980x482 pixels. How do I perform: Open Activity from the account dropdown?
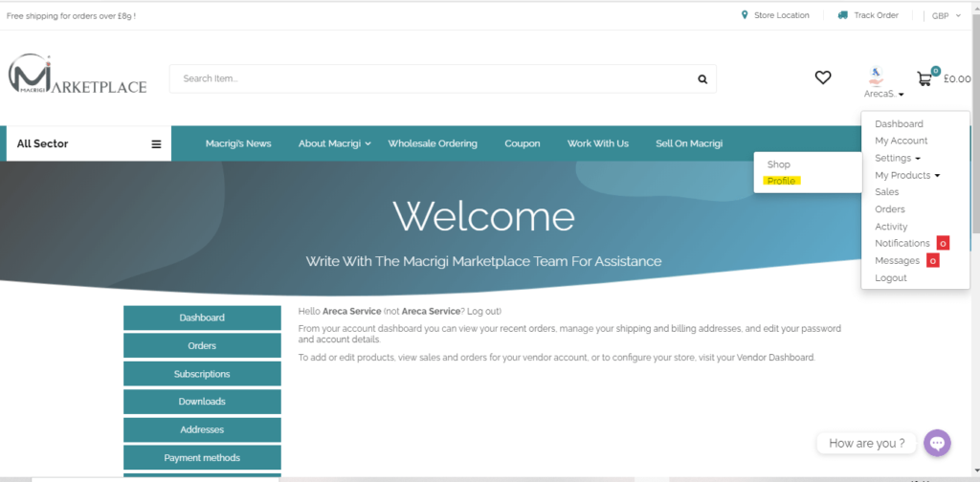[x=891, y=227]
